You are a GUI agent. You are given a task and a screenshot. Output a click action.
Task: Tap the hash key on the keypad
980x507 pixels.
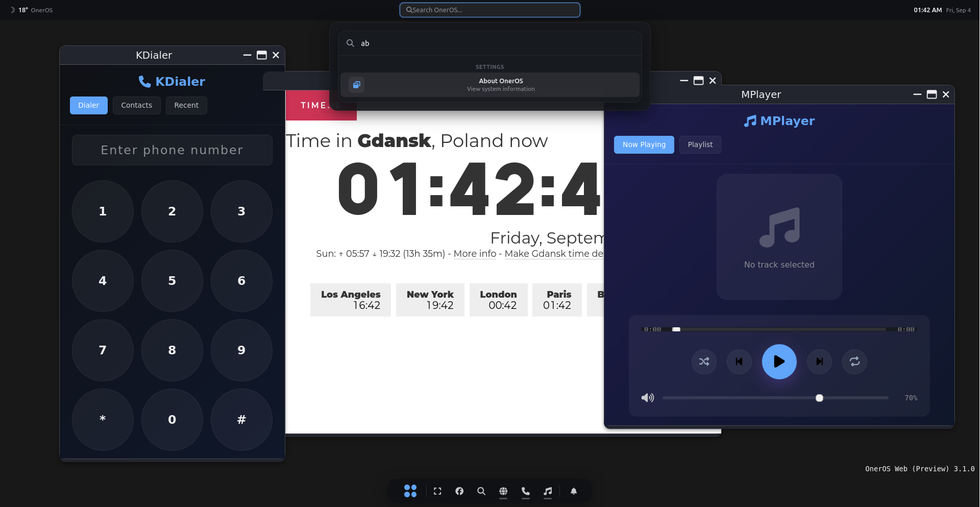pyautogui.click(x=241, y=420)
